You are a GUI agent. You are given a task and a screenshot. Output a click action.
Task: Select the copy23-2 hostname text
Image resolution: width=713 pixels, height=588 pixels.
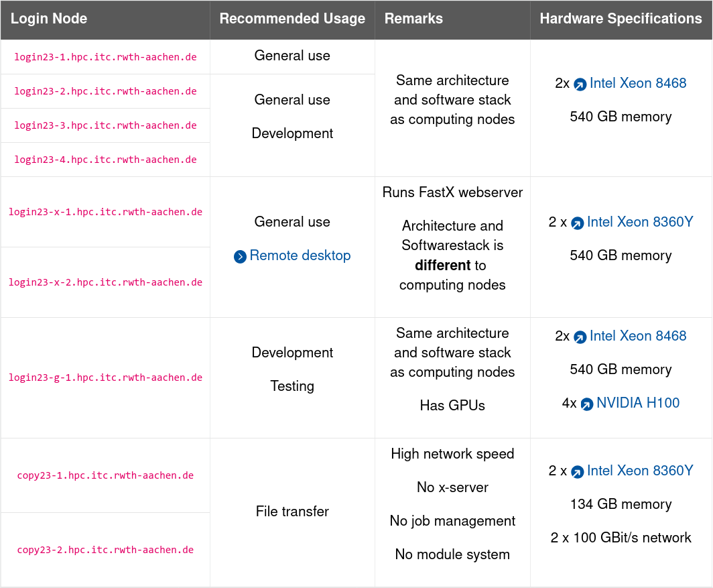click(105, 550)
